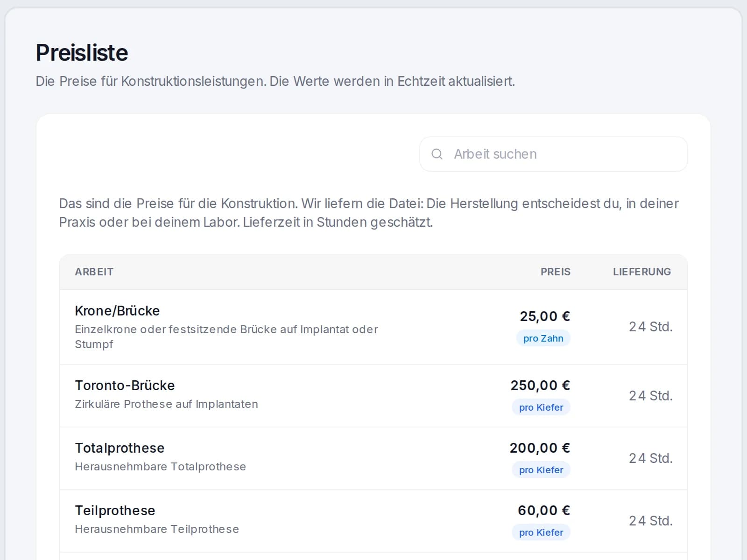Select the Toronto-Brücke row title

point(125,385)
